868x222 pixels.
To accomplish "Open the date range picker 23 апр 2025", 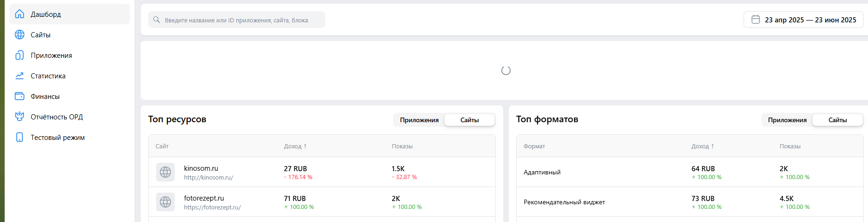I will 804,20.
